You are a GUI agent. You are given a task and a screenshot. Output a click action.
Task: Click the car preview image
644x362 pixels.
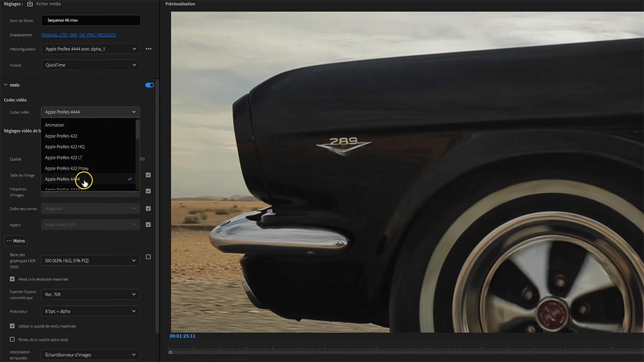(x=408, y=172)
